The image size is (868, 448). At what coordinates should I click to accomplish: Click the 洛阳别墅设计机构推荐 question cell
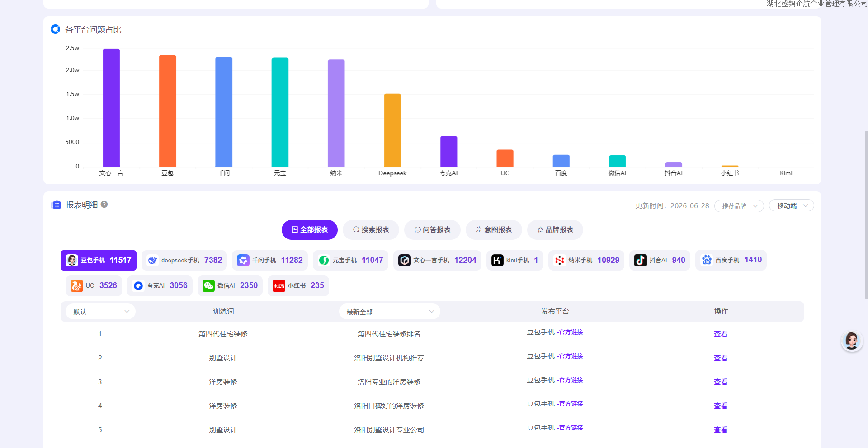coord(389,358)
